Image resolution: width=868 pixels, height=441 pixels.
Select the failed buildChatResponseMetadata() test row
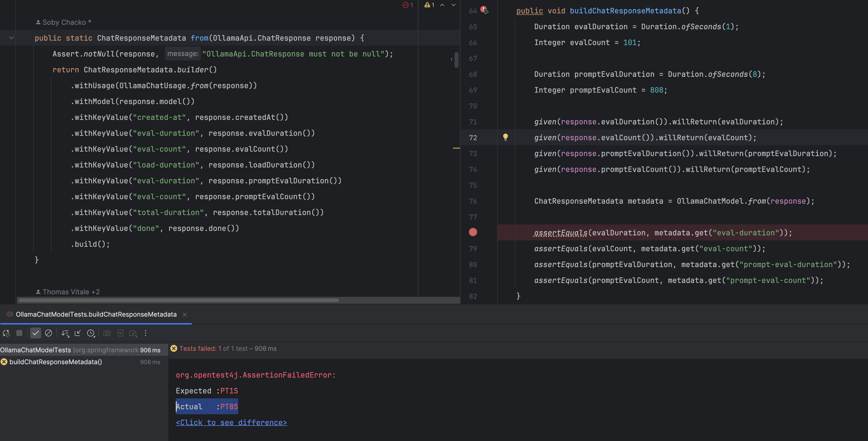(x=84, y=362)
